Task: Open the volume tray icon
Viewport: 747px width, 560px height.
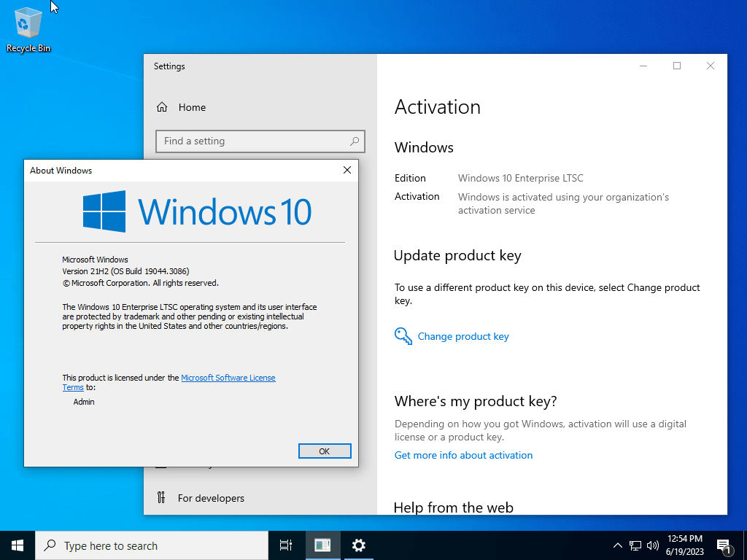Action: pyautogui.click(x=653, y=545)
